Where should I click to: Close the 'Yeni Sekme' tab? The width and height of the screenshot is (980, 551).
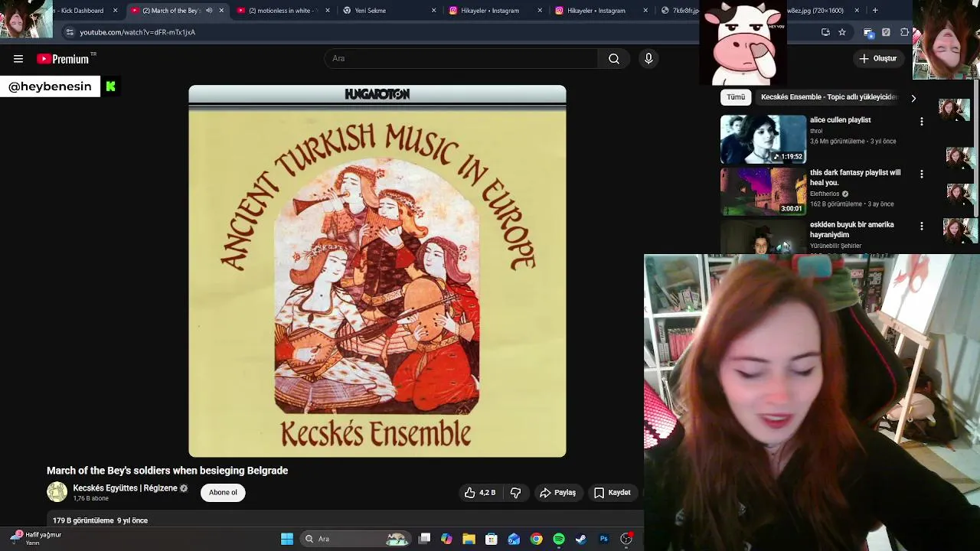pos(433,11)
